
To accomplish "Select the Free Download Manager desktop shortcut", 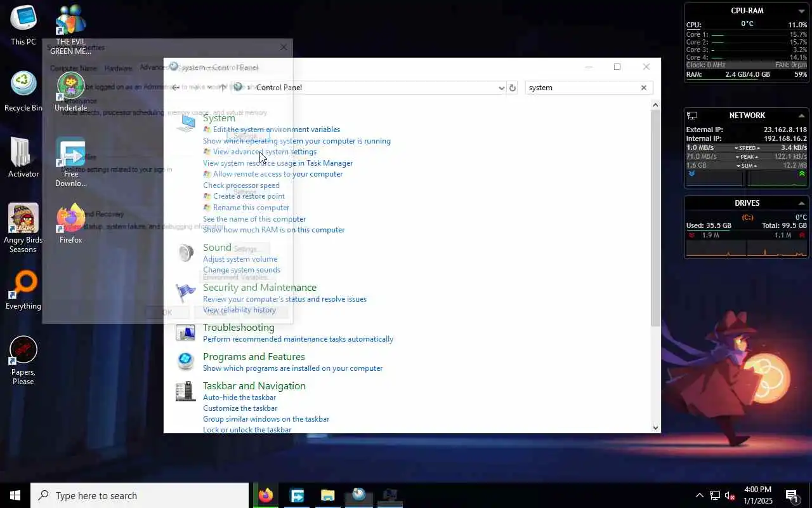I will (x=71, y=162).
